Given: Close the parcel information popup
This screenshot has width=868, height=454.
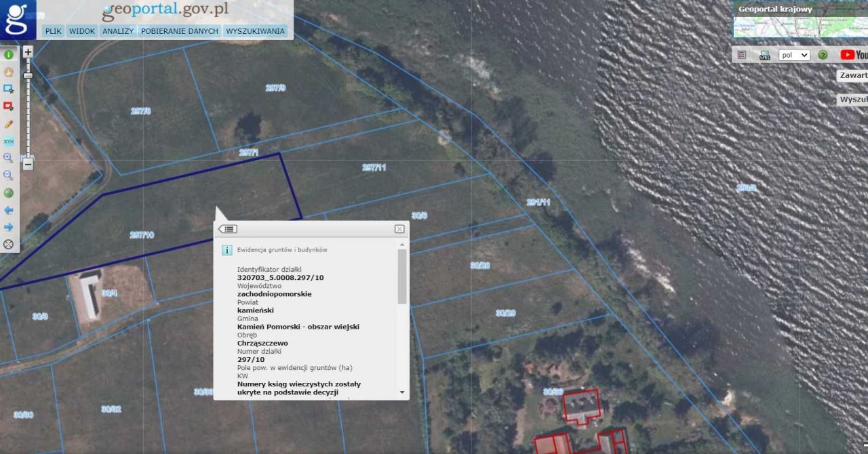Looking at the screenshot, I should point(399,229).
